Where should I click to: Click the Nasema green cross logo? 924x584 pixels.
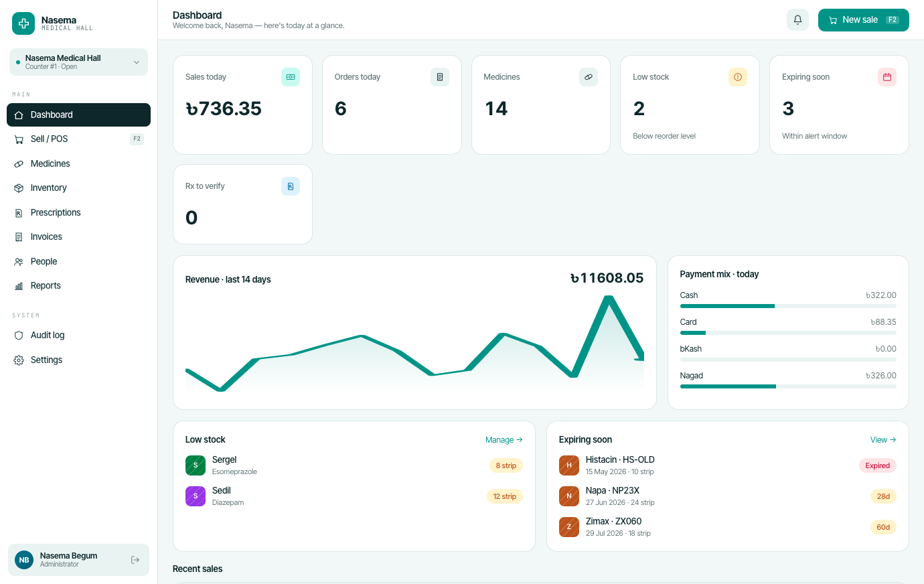point(23,23)
